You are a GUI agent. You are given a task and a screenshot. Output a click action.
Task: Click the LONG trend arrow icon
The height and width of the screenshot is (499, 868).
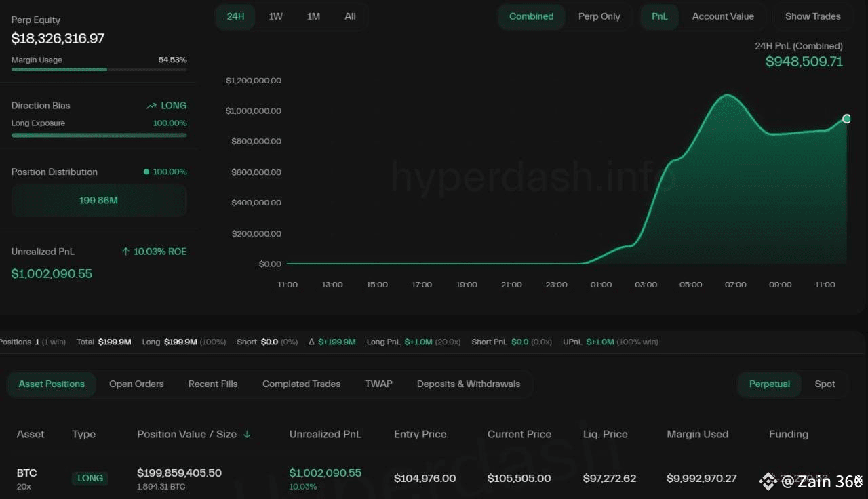151,106
